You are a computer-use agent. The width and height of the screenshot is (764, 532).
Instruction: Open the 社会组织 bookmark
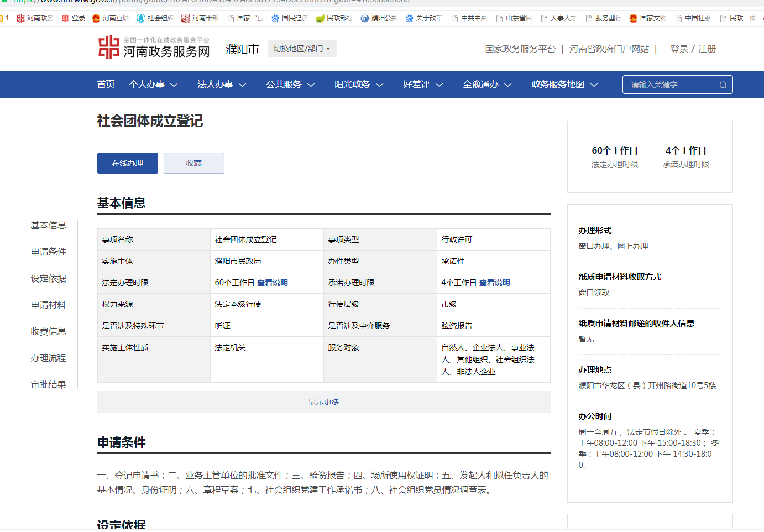(x=155, y=18)
